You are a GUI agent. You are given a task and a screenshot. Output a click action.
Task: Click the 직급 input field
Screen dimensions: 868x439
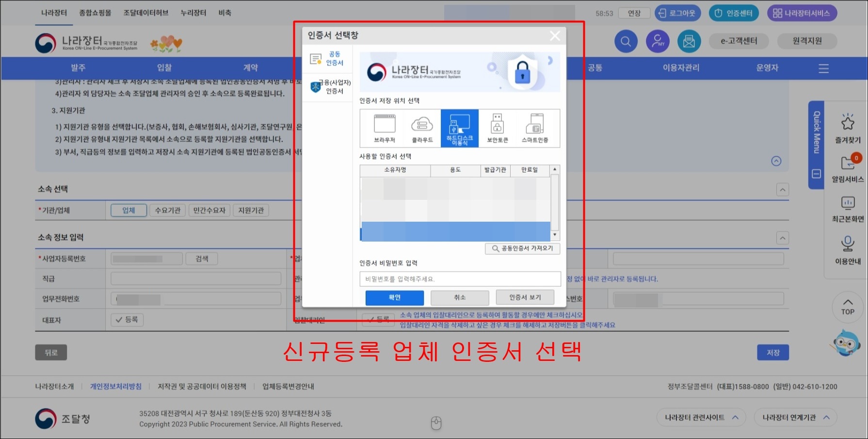pos(196,278)
